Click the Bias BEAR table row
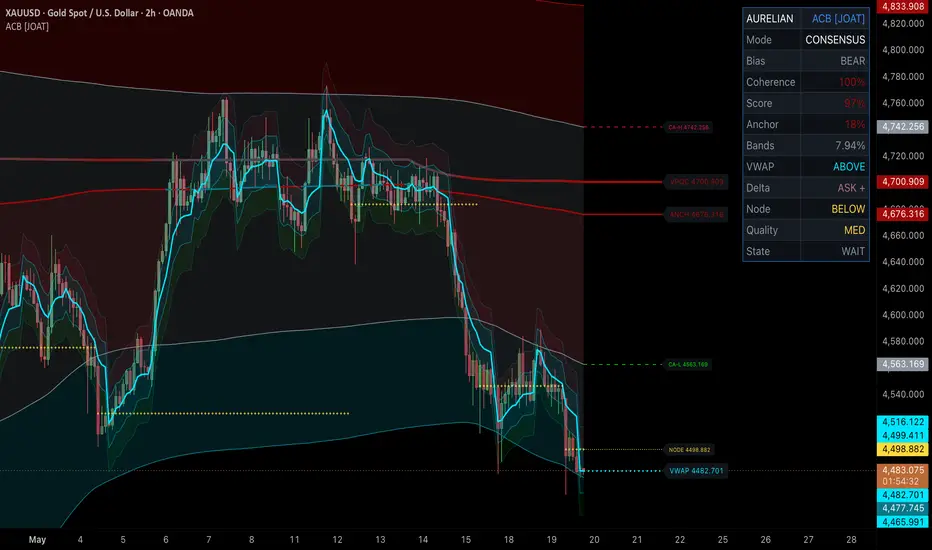932x550 pixels. [x=805, y=61]
